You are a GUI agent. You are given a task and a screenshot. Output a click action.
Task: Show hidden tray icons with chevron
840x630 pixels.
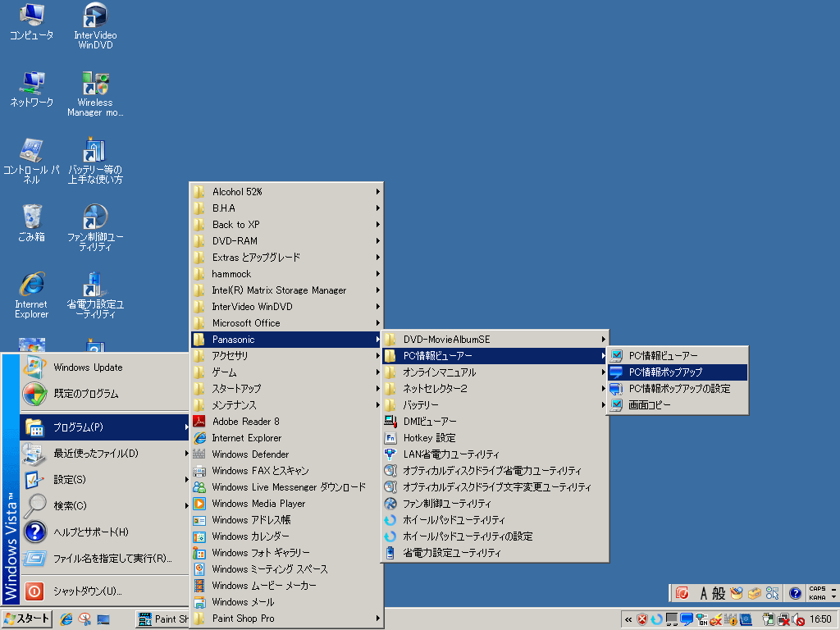tap(628, 620)
